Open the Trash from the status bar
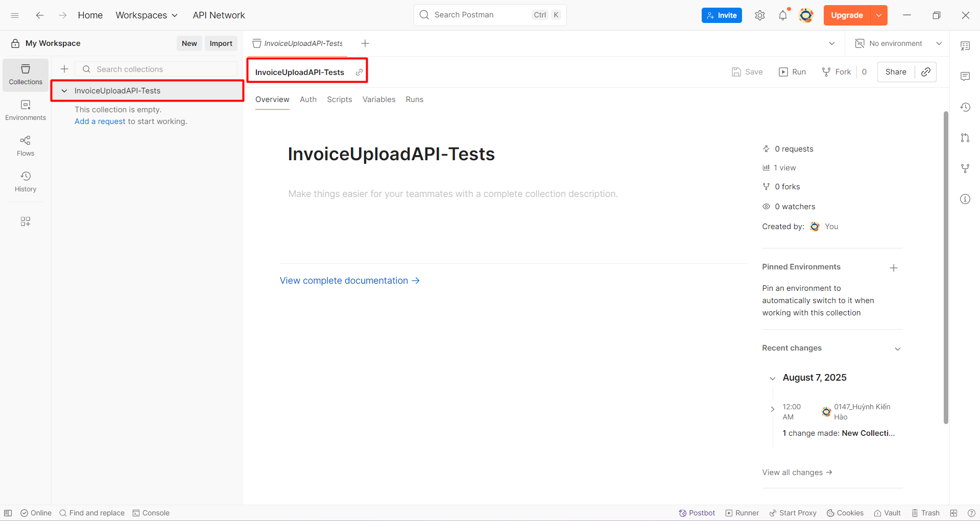Viewport: 980px width, 521px height. pos(925,513)
